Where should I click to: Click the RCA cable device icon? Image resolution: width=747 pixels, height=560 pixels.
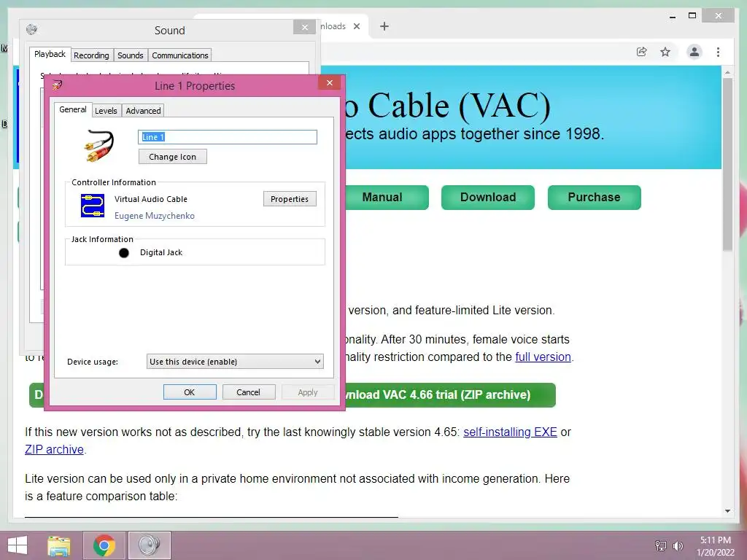(x=99, y=146)
